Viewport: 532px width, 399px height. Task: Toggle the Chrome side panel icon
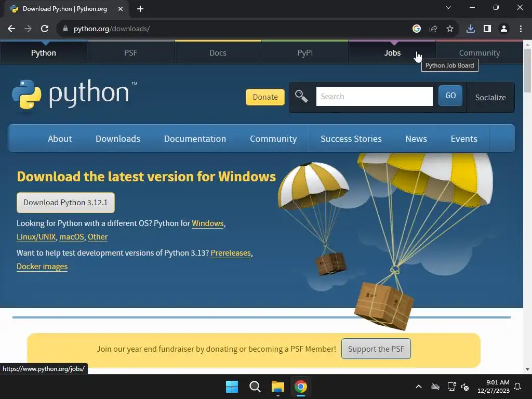tap(487, 29)
